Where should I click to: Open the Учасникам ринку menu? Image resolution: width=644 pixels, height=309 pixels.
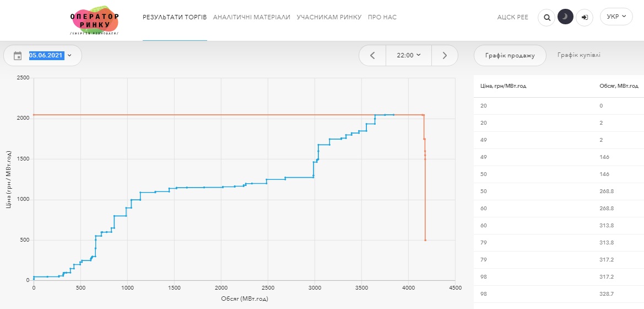point(329,17)
